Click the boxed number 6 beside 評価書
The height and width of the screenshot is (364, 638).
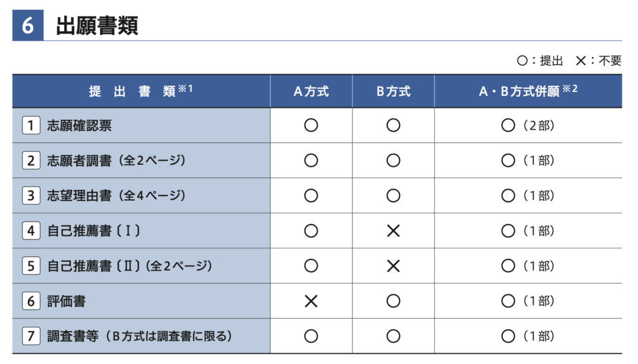pos(31,301)
